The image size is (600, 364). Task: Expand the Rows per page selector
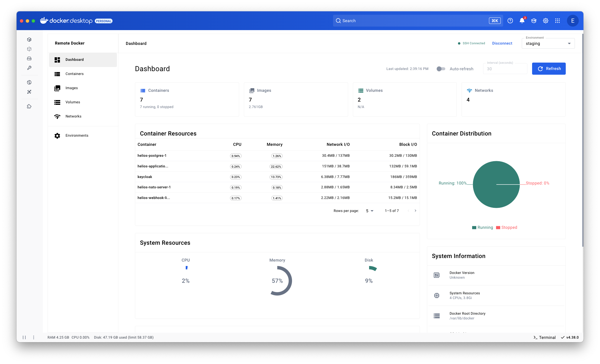click(x=369, y=211)
